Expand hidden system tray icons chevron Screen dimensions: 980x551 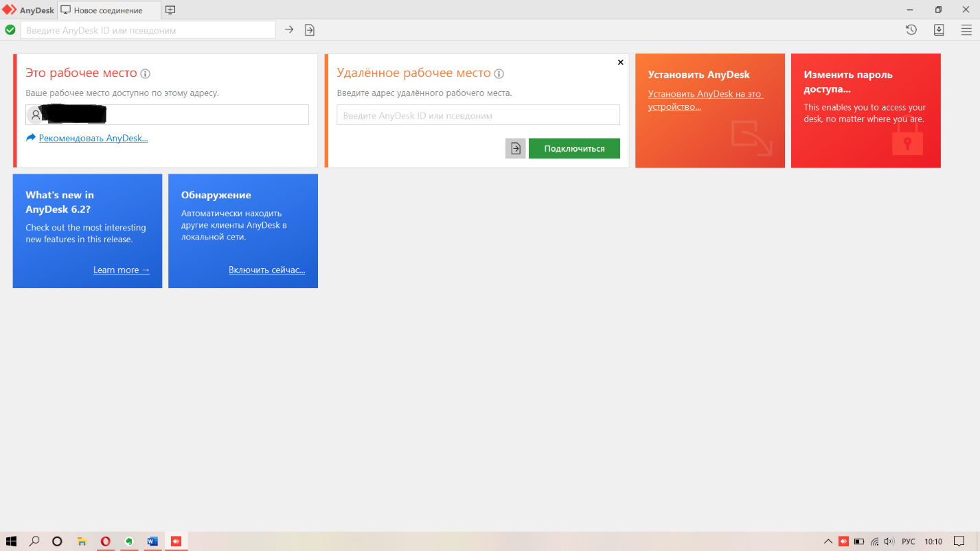828,541
